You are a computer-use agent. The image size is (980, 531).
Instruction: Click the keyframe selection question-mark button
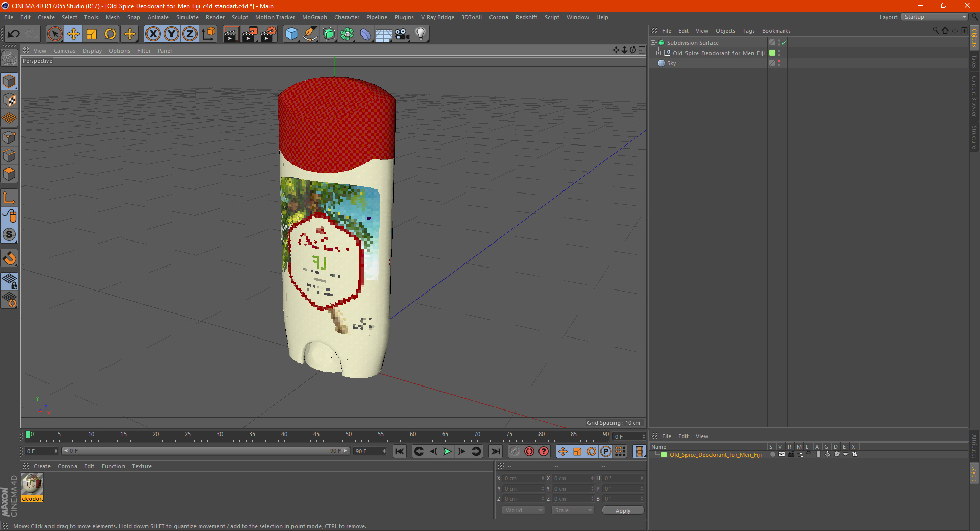544,451
